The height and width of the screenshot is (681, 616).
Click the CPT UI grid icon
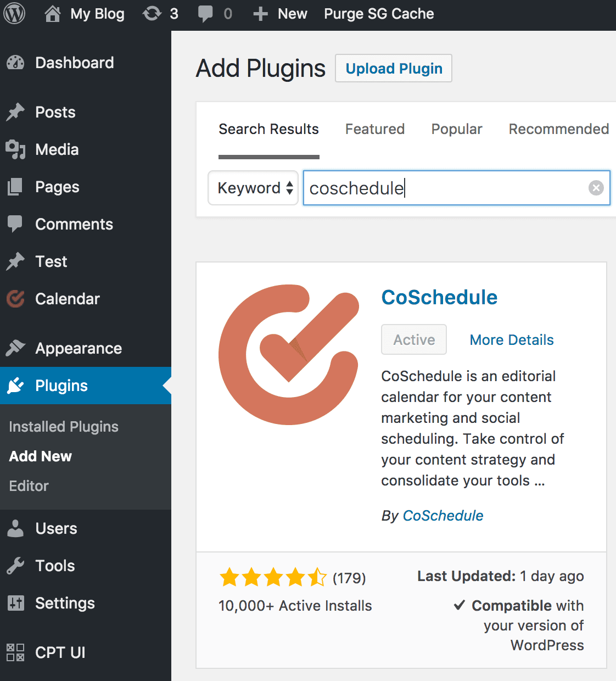(15, 652)
